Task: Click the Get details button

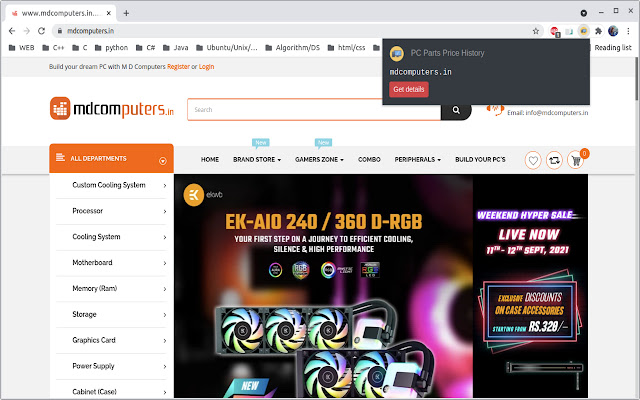Action: [x=409, y=89]
